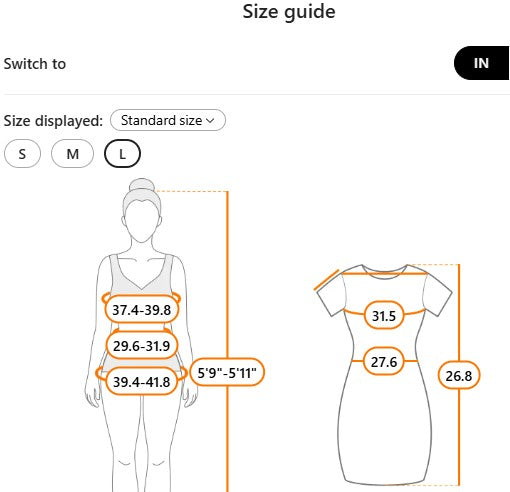510x492 pixels.
Task: Select size L
Action: tap(122, 154)
